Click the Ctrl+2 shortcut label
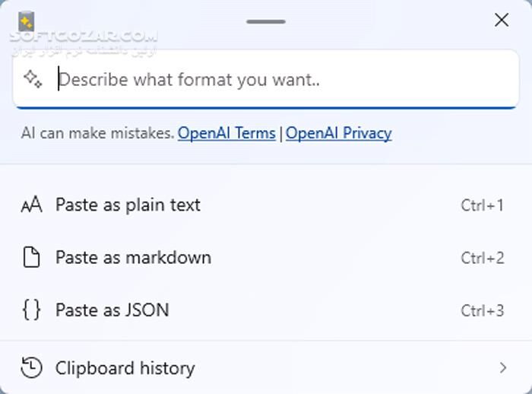Image resolution: width=532 pixels, height=394 pixels. [x=482, y=258]
